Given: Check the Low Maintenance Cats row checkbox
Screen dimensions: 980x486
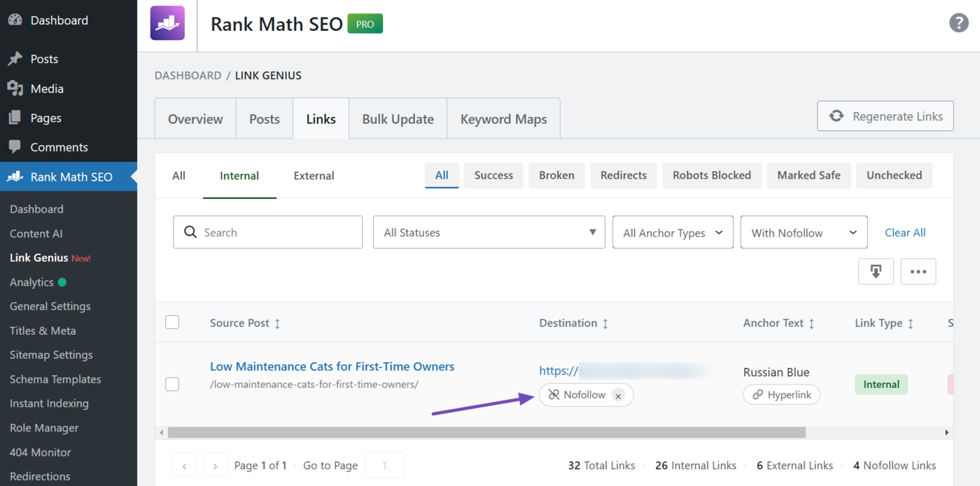Looking at the screenshot, I should 172,384.
